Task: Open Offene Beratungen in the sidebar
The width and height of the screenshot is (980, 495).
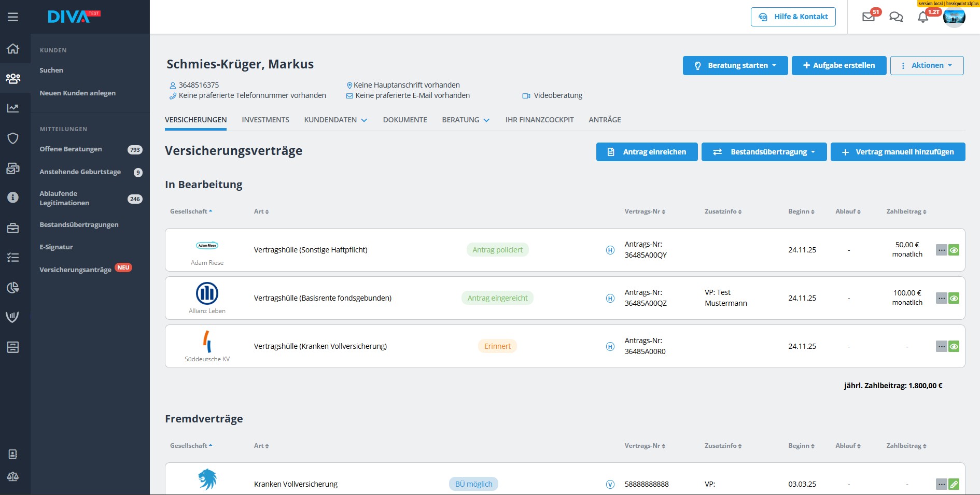Action: 71,149
